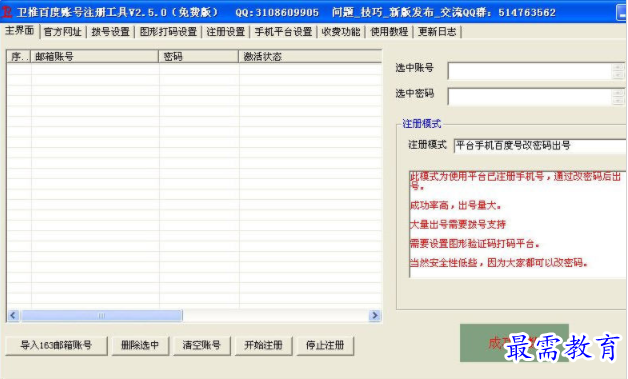
Task: Click the horizontal scrollbar right arrow
Action: 375,316
